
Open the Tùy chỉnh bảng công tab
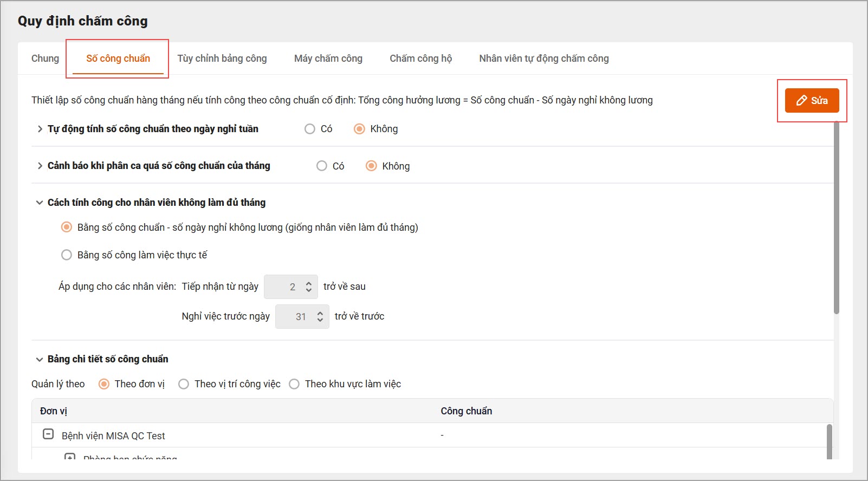coord(222,58)
